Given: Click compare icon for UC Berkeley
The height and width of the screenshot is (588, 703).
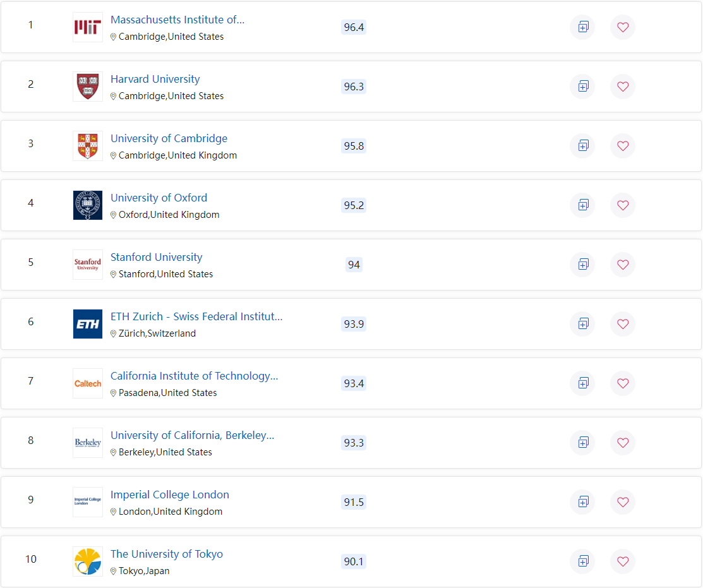Looking at the screenshot, I should (x=582, y=443).
